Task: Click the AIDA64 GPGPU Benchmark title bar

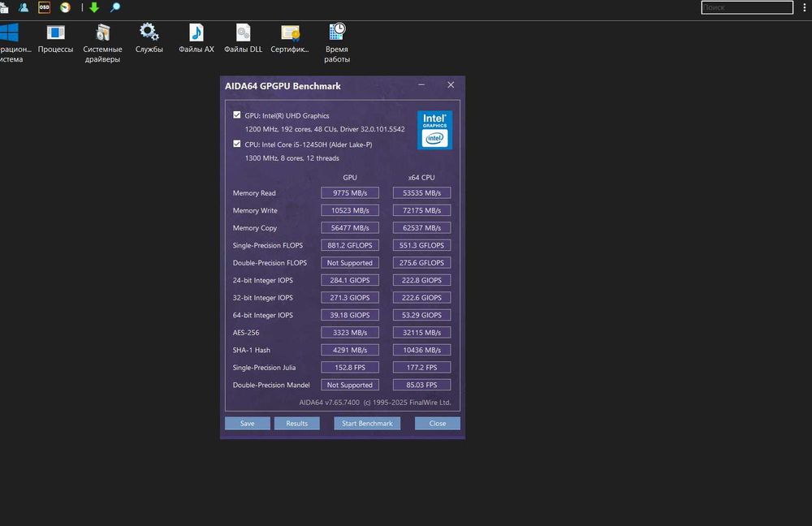Action: pyautogui.click(x=283, y=86)
